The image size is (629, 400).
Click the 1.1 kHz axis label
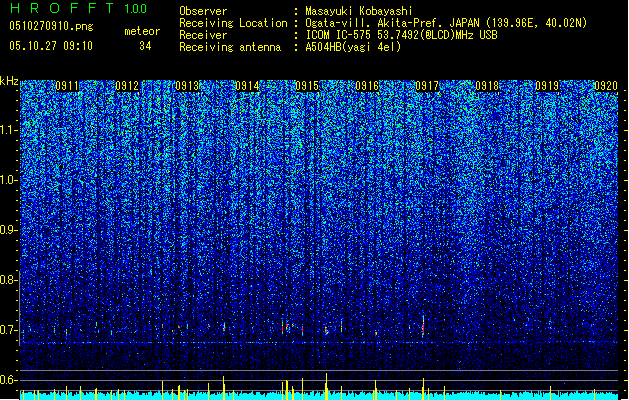[9, 130]
